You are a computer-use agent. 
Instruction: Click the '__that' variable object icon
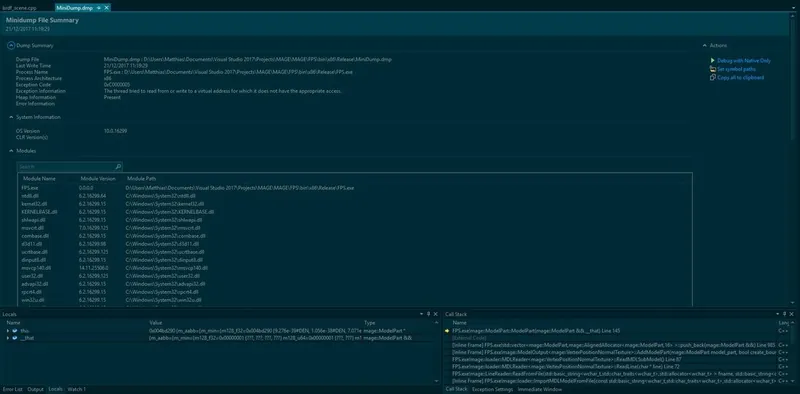15,338
